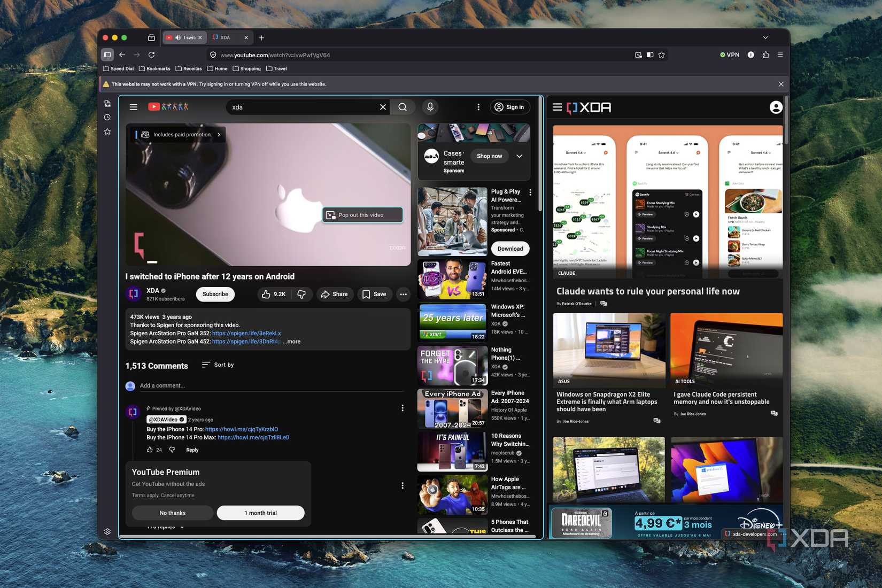
Task: Open sidebar settings gear
Action: point(107,531)
